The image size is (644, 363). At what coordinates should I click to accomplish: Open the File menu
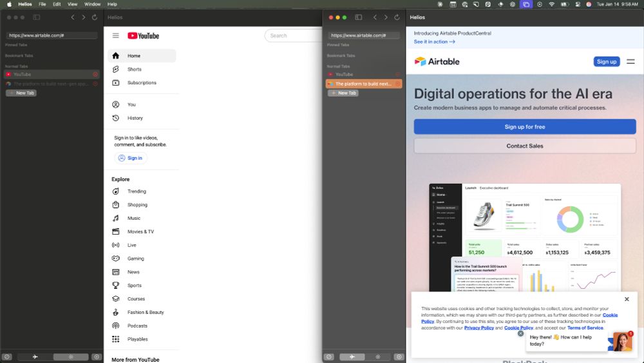point(43,4)
